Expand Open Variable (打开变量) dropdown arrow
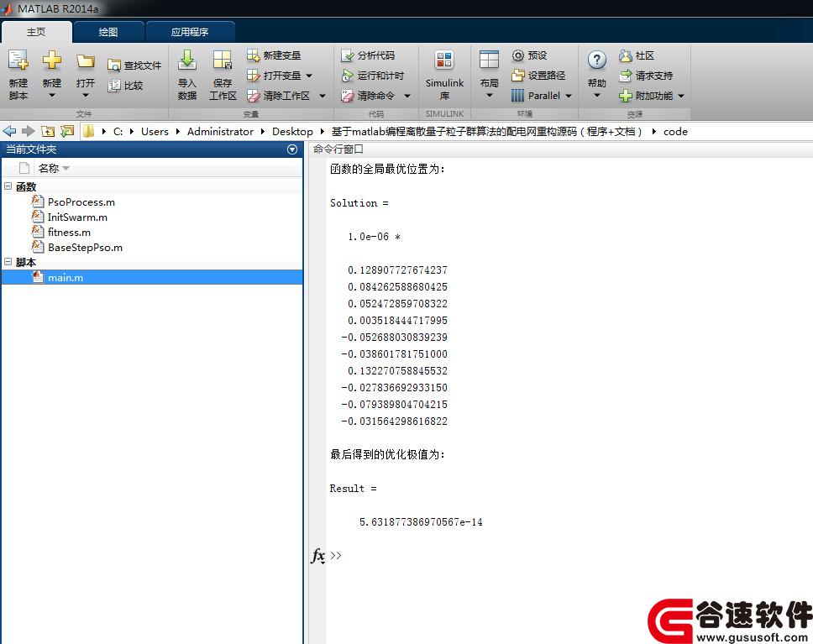This screenshot has height=644, width=813. click(x=309, y=76)
